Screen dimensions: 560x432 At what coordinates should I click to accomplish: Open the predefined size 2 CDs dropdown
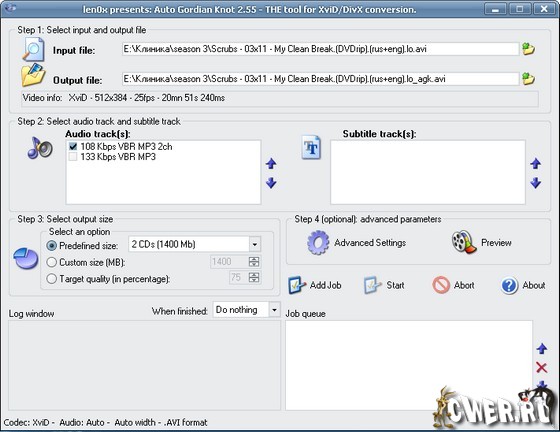(x=255, y=245)
